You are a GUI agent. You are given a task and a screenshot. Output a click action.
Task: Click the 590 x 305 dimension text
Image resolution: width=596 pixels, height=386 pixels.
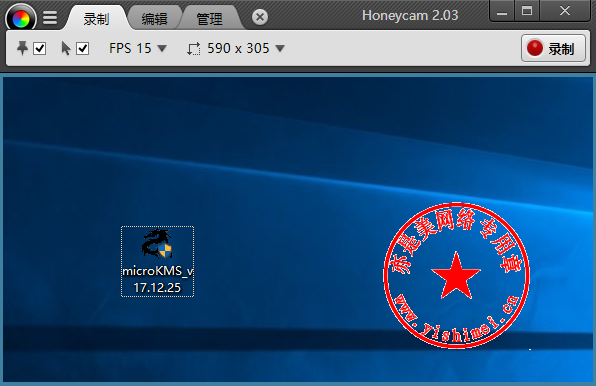pos(238,48)
